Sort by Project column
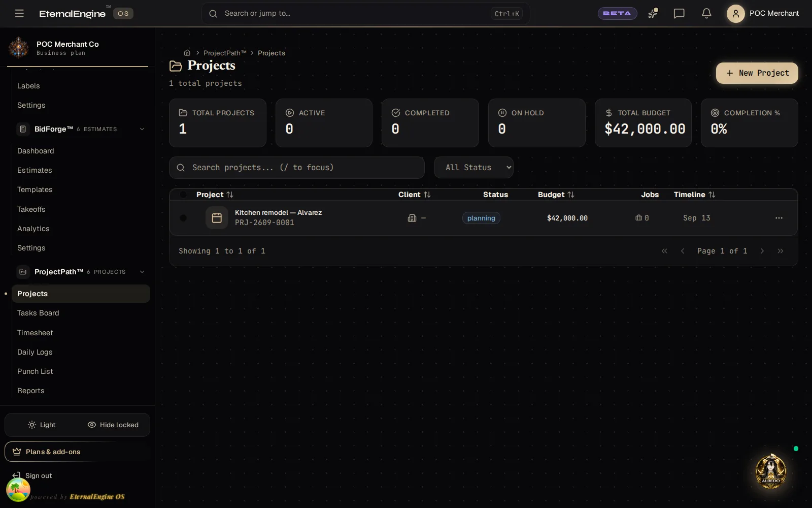This screenshot has height=508, width=812. click(x=215, y=195)
